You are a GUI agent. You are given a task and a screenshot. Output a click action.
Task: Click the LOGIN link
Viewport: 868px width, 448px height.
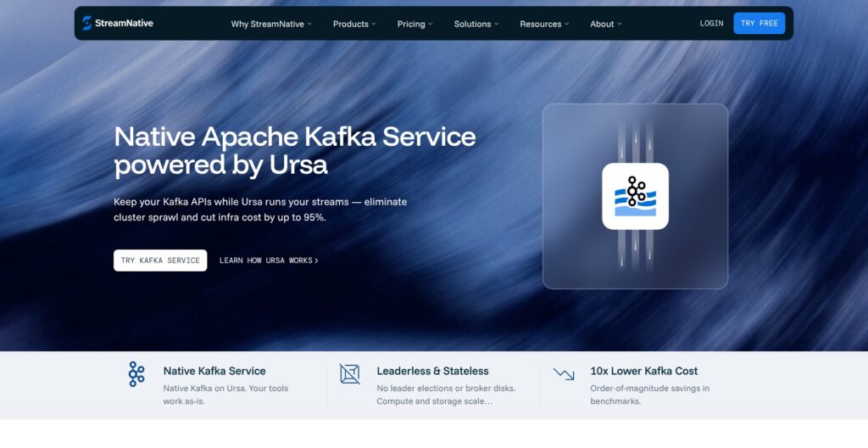[x=711, y=23]
